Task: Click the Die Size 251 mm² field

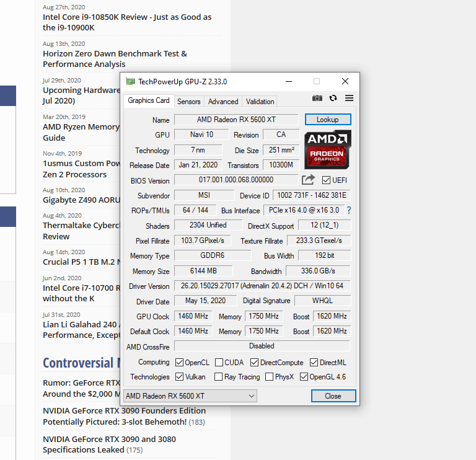Action: (x=281, y=149)
